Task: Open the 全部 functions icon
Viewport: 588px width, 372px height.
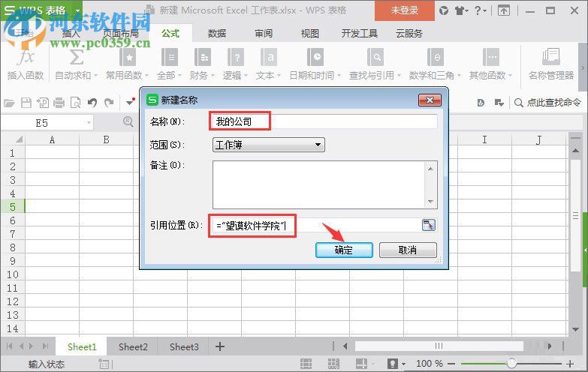Action: [170, 57]
